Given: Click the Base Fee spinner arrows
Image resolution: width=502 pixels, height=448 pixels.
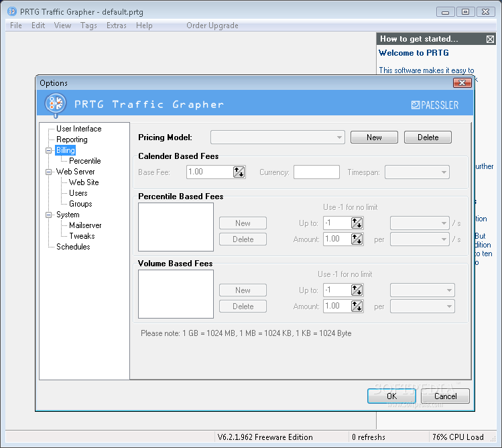Looking at the screenshot, I should (239, 172).
